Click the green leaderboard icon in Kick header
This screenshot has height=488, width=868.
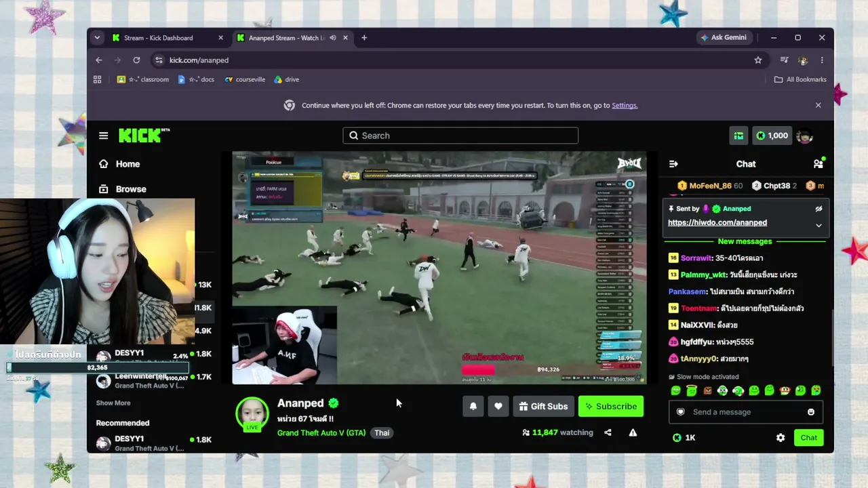click(738, 136)
